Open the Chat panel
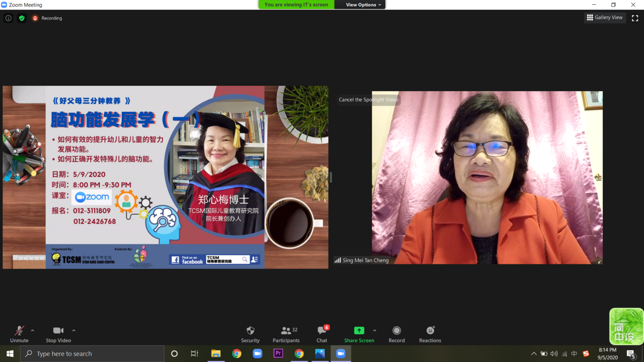Screen dimensions: 644x362 (321, 334)
